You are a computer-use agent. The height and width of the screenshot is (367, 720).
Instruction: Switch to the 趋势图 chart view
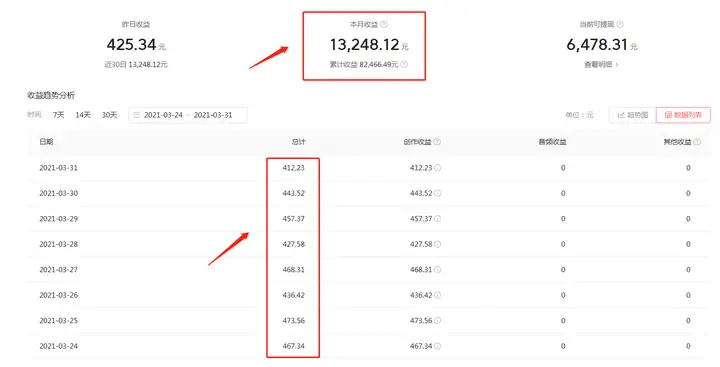point(633,115)
